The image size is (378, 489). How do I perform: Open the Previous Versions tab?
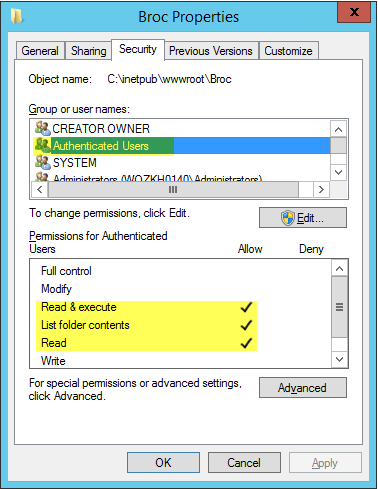coord(211,51)
